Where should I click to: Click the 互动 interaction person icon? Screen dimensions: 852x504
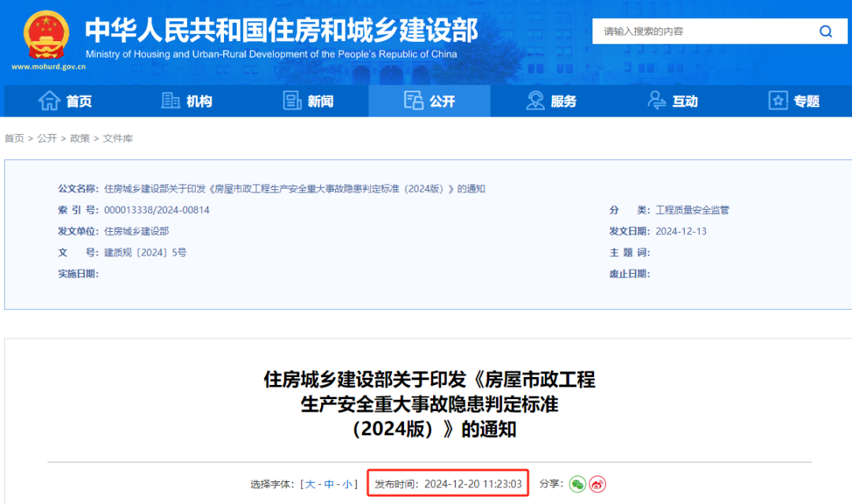coord(656,100)
